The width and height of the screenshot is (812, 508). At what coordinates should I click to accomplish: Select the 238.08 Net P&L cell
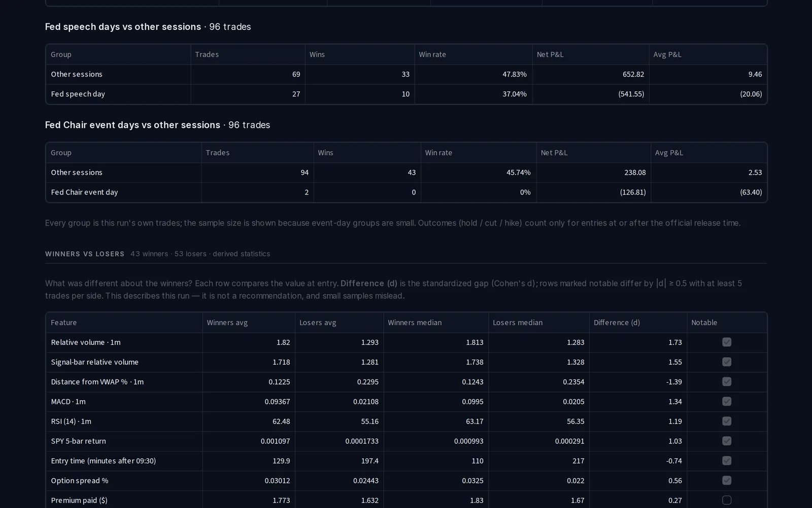(x=635, y=172)
